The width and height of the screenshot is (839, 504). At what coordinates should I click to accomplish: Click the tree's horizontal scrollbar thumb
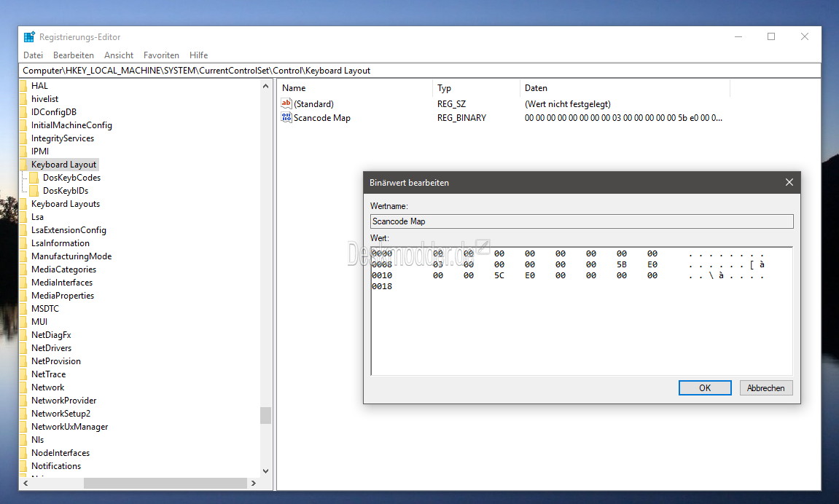(165, 483)
